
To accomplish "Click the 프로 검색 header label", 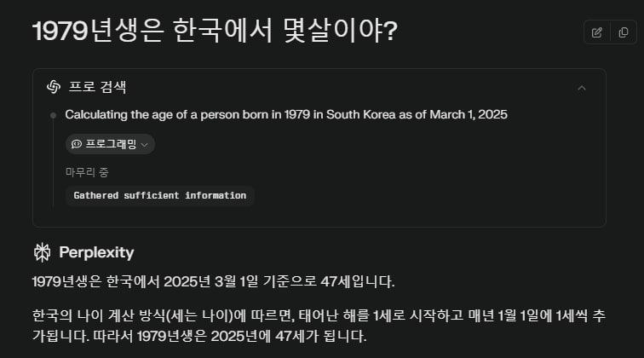I will (x=98, y=87).
